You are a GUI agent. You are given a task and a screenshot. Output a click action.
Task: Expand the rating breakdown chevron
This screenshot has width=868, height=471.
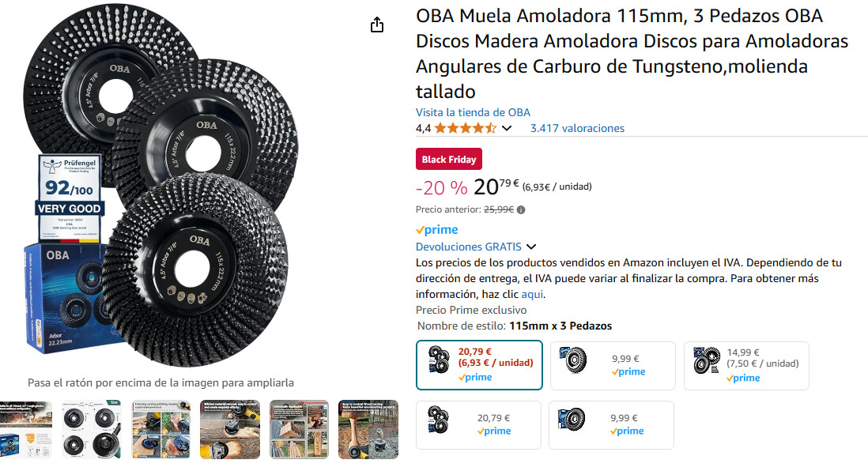click(x=507, y=128)
